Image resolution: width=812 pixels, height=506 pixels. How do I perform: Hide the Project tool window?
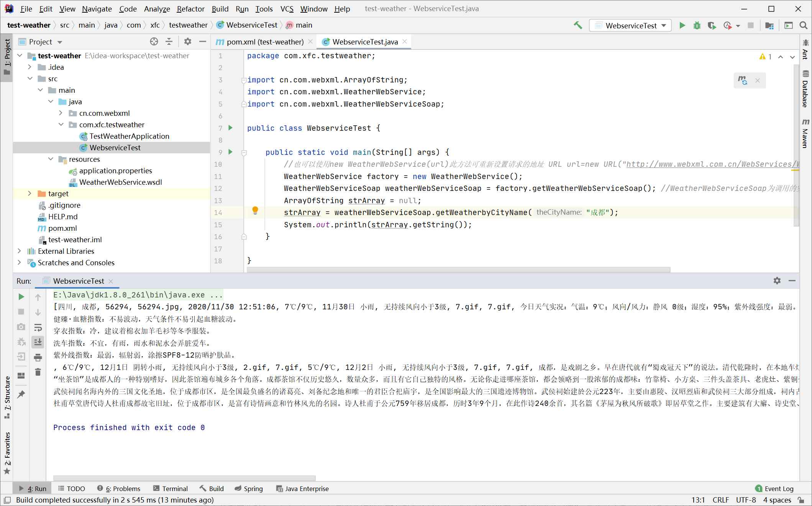coord(203,41)
